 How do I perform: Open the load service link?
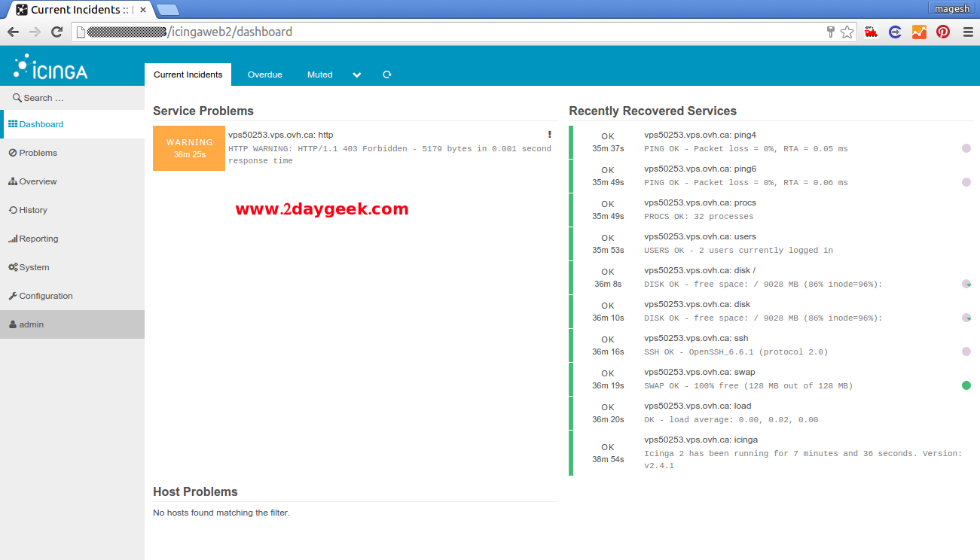click(698, 406)
